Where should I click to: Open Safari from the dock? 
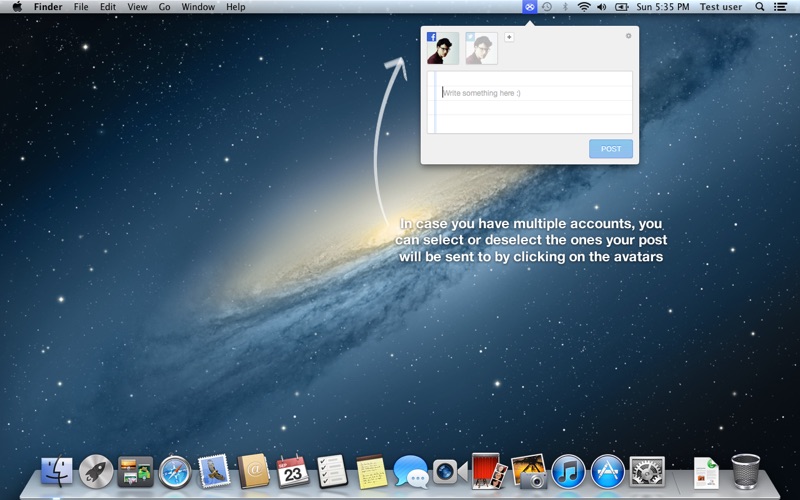click(x=175, y=471)
